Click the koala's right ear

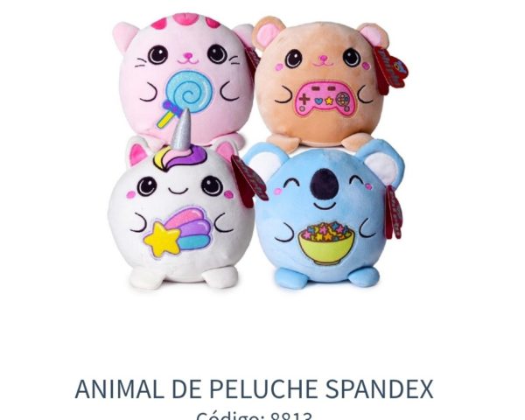point(384,162)
